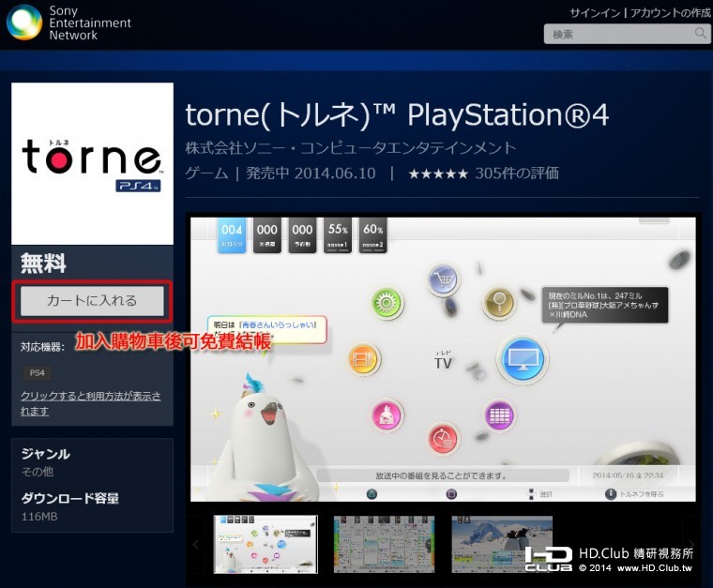Click the search magnifier icon

pos(700,33)
